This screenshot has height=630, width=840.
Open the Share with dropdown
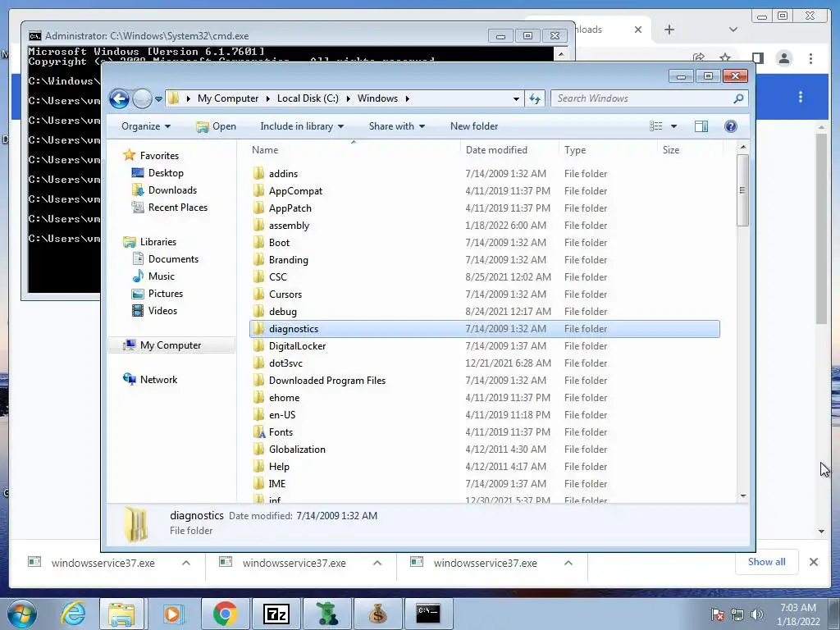[397, 126]
